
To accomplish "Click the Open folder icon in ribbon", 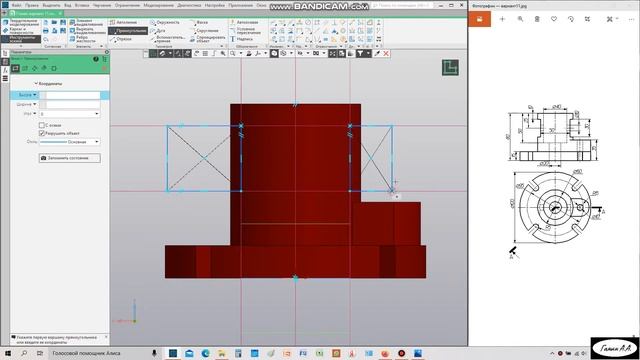I will (54, 22).
